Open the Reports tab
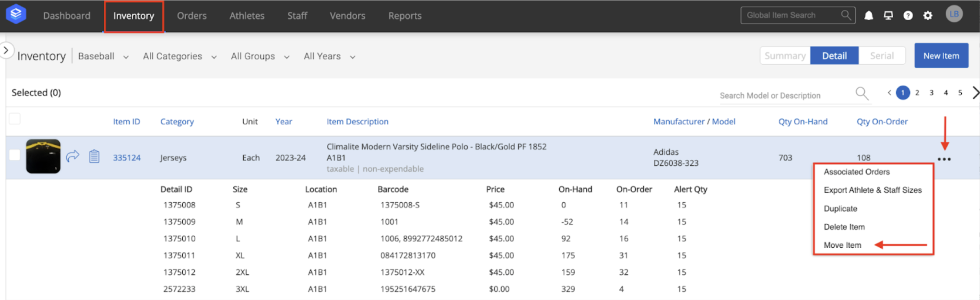Viewport: 980px width, 300px height. tap(405, 16)
